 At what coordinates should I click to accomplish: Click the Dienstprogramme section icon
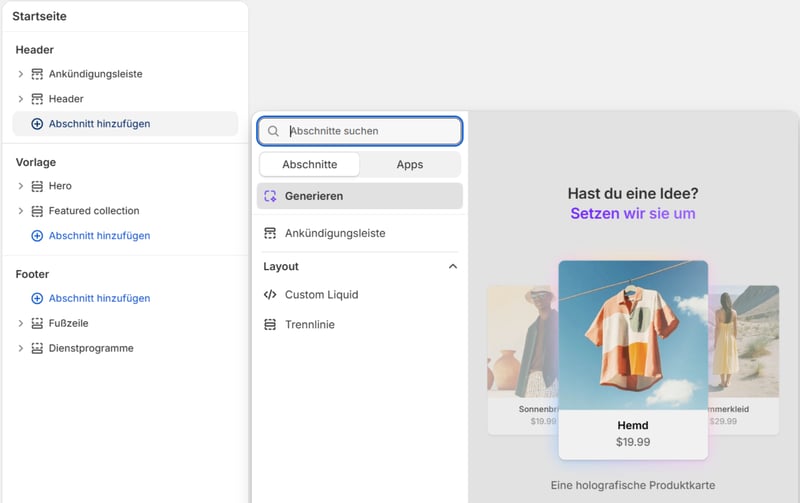point(37,348)
